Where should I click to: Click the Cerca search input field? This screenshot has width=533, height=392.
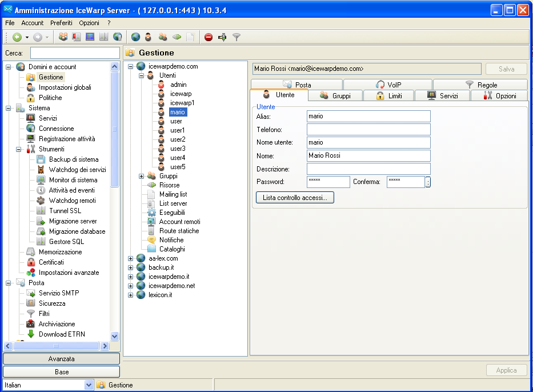75,53
